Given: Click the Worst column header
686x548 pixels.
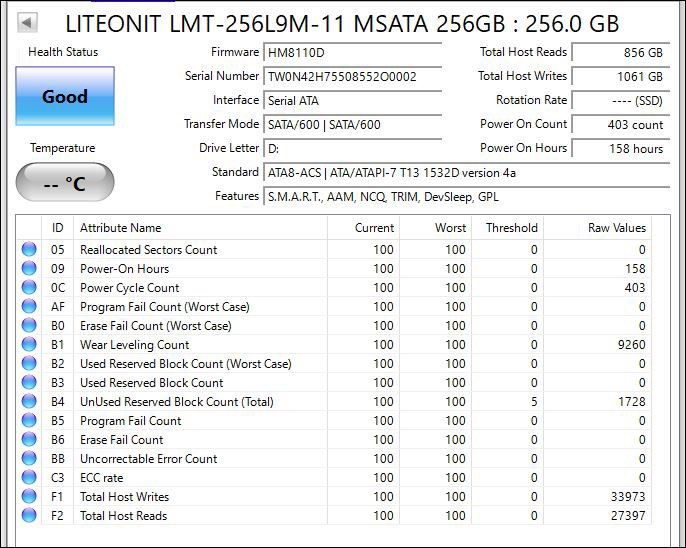Looking at the screenshot, I should point(435,227).
